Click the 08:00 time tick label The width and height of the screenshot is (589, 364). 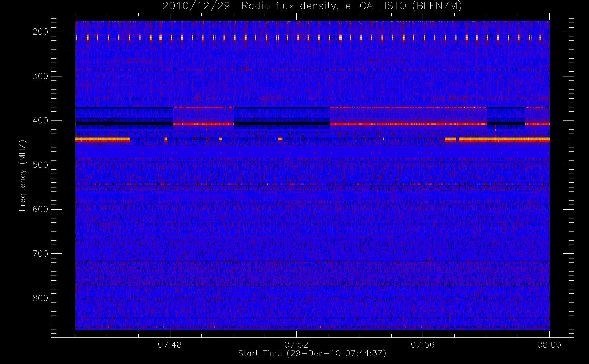(x=549, y=345)
